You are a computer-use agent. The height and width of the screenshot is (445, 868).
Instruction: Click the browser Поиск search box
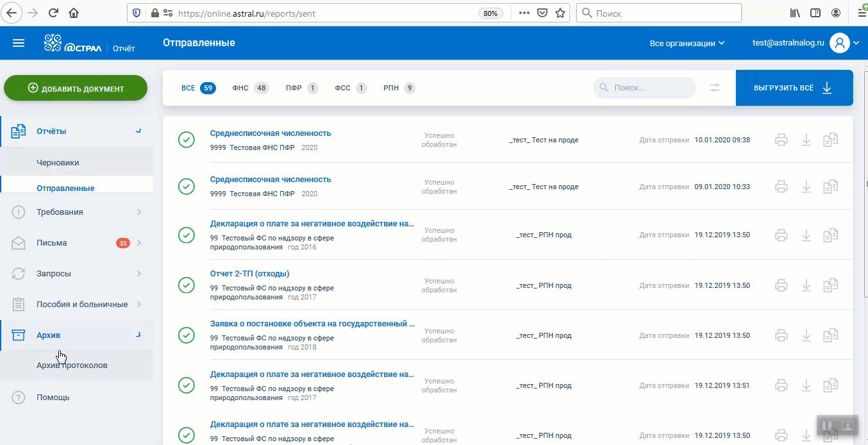[x=659, y=13]
